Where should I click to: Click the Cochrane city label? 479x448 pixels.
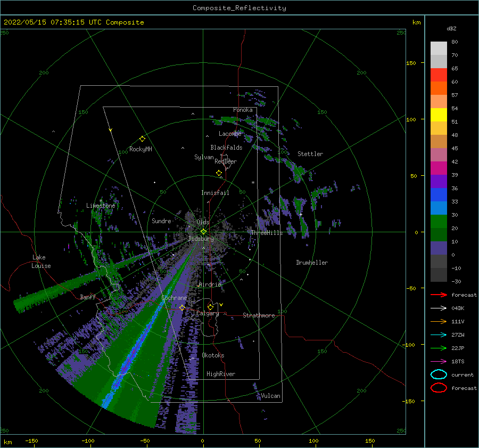click(174, 298)
